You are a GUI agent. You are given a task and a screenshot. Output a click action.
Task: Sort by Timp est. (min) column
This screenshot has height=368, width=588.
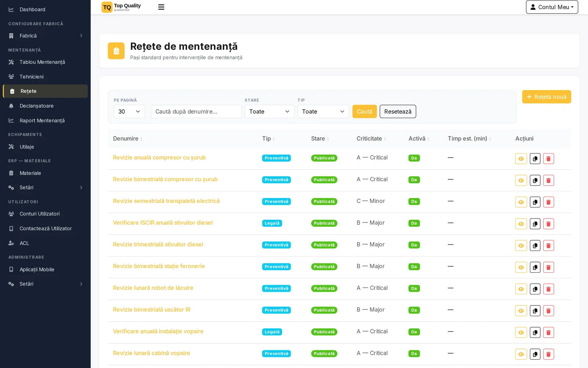(x=469, y=139)
